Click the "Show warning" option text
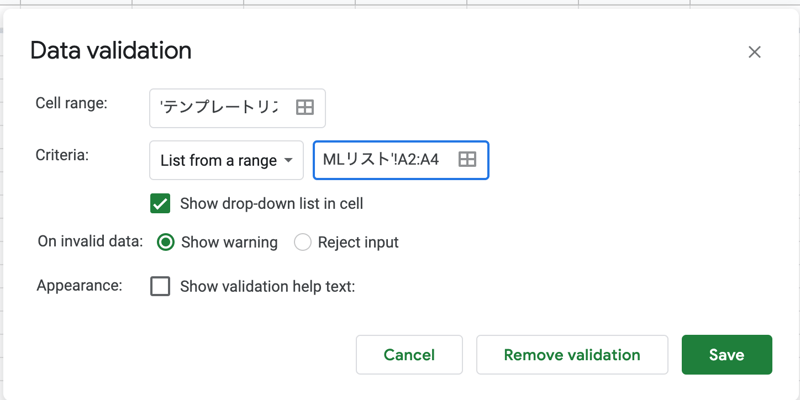 point(231,242)
